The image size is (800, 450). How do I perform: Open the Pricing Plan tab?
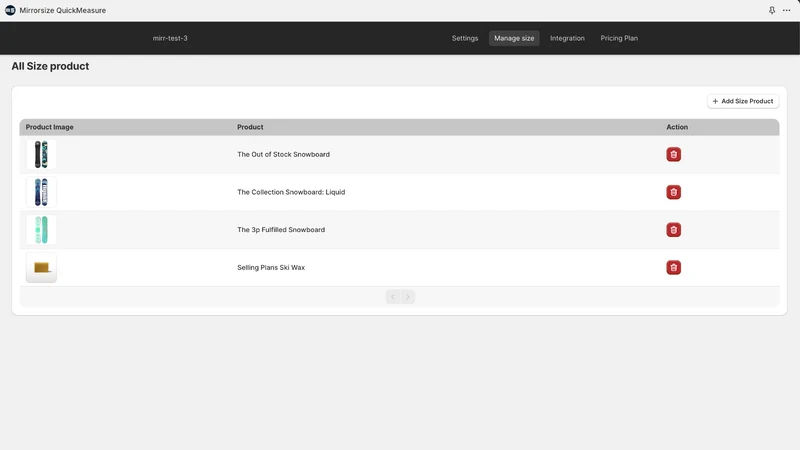click(619, 38)
